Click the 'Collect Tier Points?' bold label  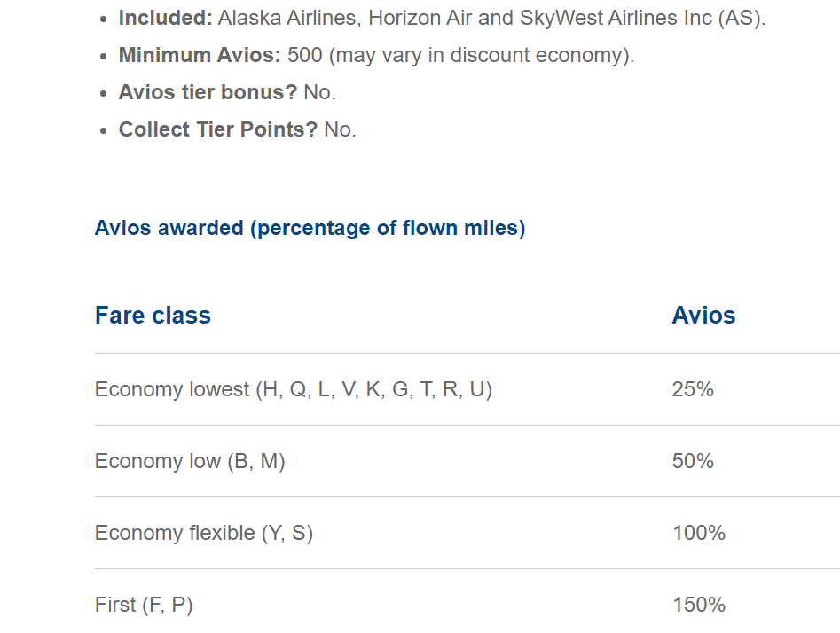(x=218, y=129)
